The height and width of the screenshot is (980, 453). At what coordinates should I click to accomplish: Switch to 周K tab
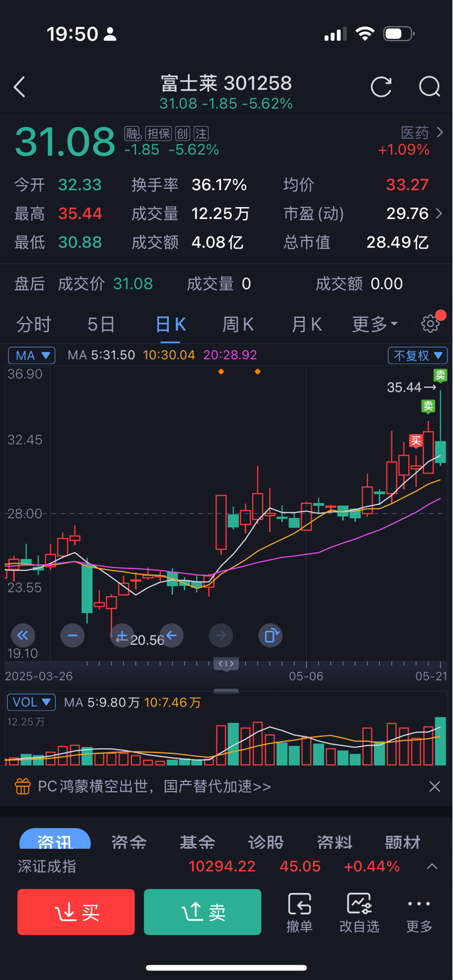pyautogui.click(x=238, y=324)
